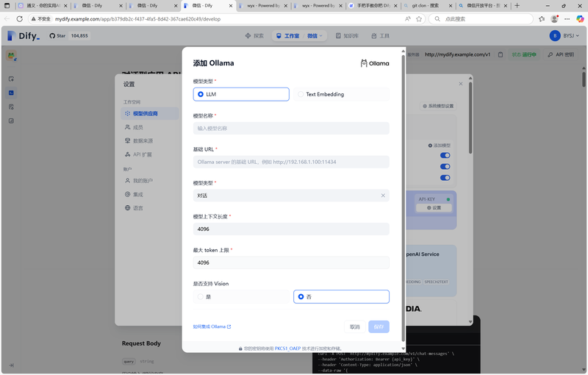
Task: Switch to the 通义 browser tab
Action: click(43, 6)
